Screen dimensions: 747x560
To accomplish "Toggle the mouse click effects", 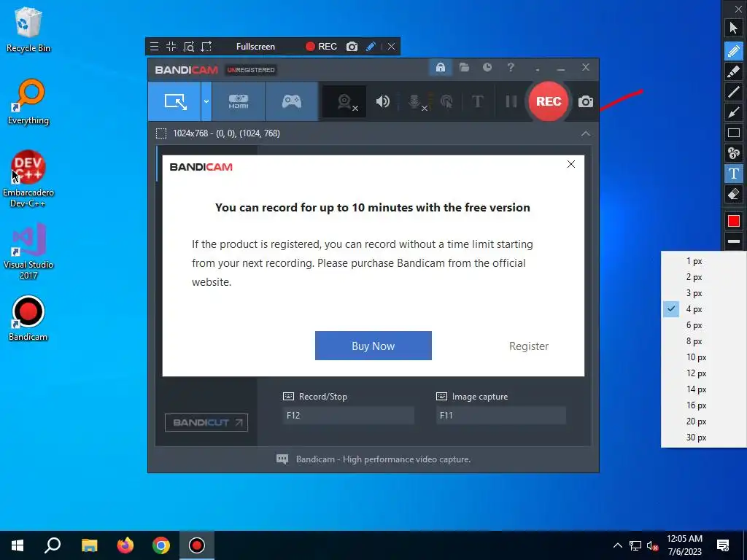I will click(x=447, y=101).
